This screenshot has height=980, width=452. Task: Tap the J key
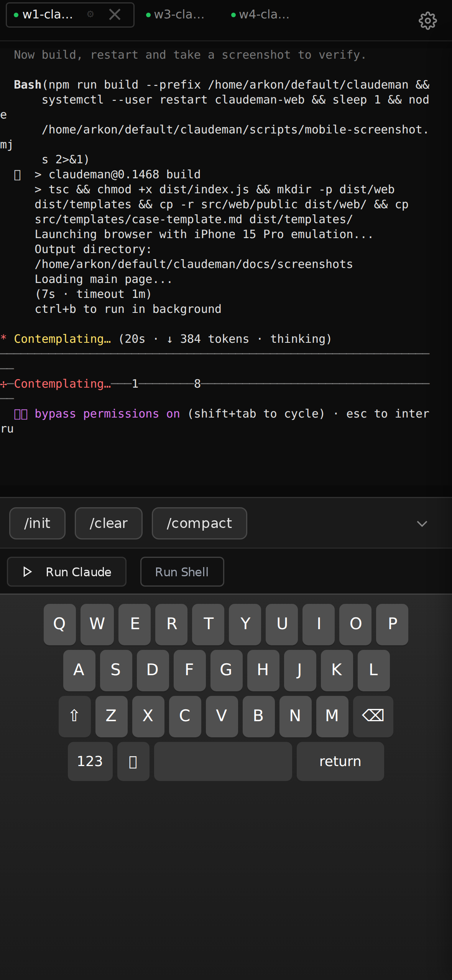click(300, 670)
